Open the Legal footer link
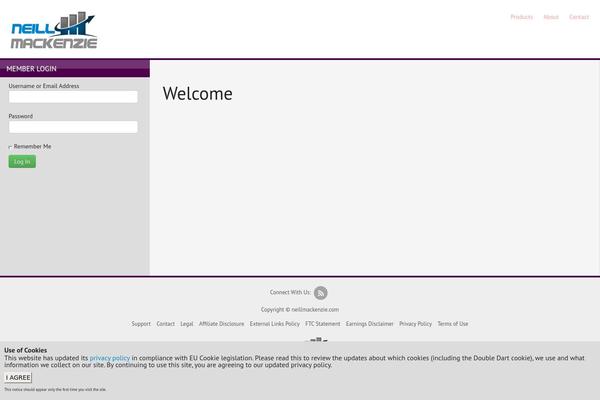 (187, 324)
